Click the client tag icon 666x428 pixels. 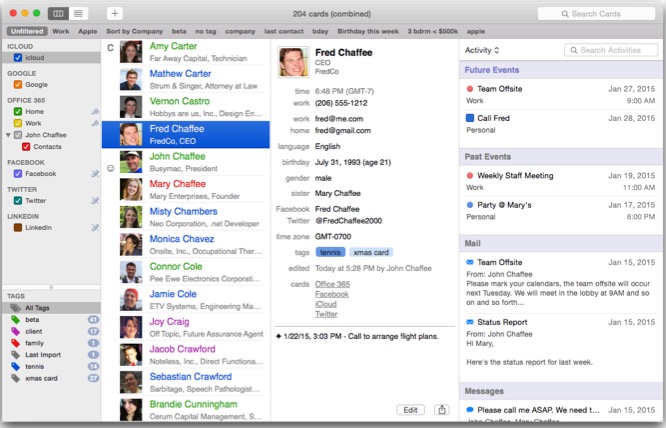point(16,331)
